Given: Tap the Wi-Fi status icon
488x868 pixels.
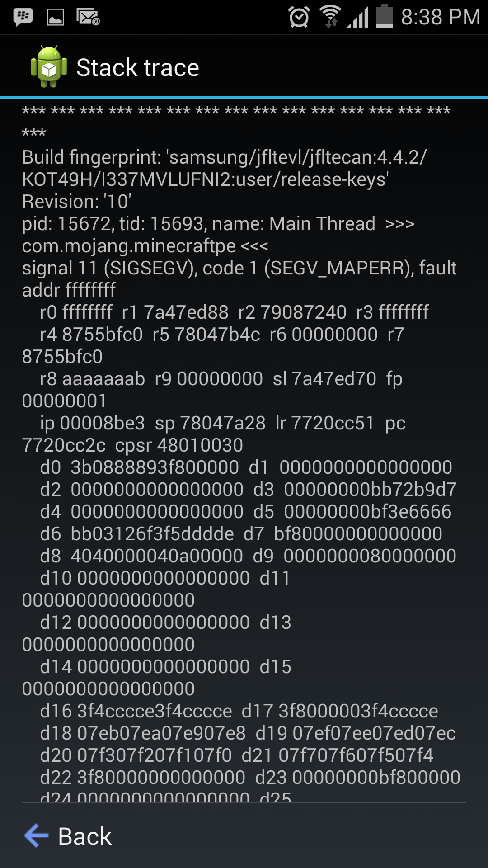Looking at the screenshot, I should [330, 17].
